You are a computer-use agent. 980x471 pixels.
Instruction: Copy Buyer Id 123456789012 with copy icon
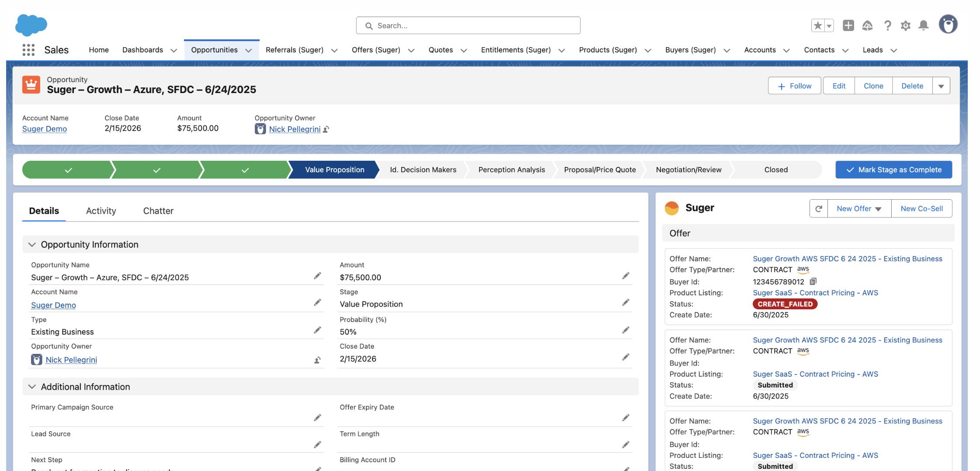click(x=813, y=281)
